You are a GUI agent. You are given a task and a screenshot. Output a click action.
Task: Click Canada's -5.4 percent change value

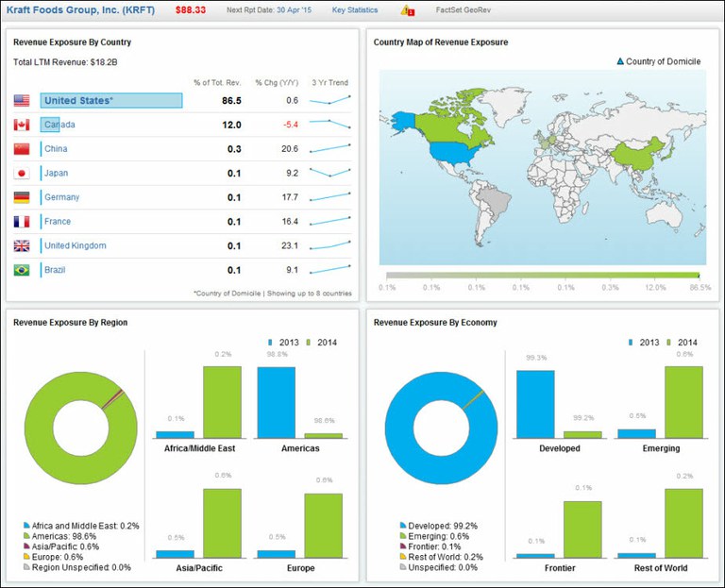coord(291,125)
